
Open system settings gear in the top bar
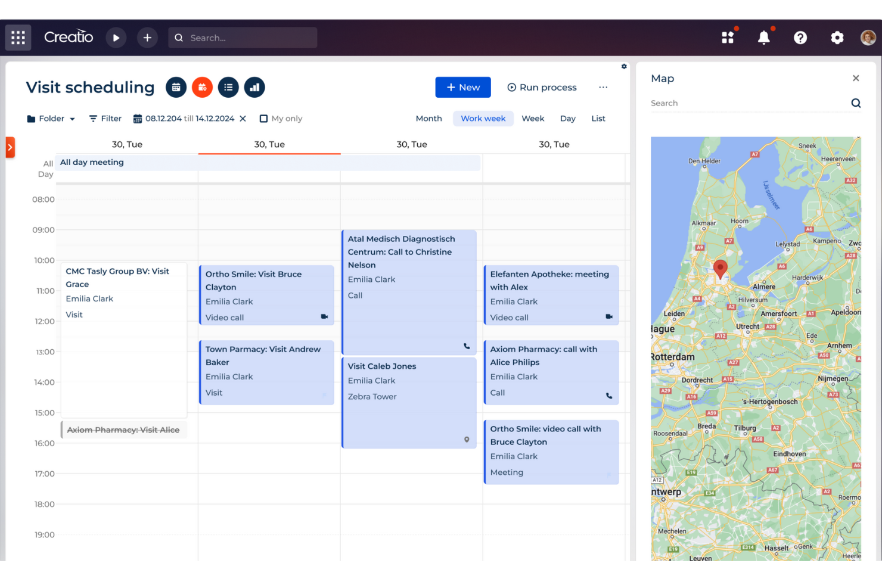point(837,38)
